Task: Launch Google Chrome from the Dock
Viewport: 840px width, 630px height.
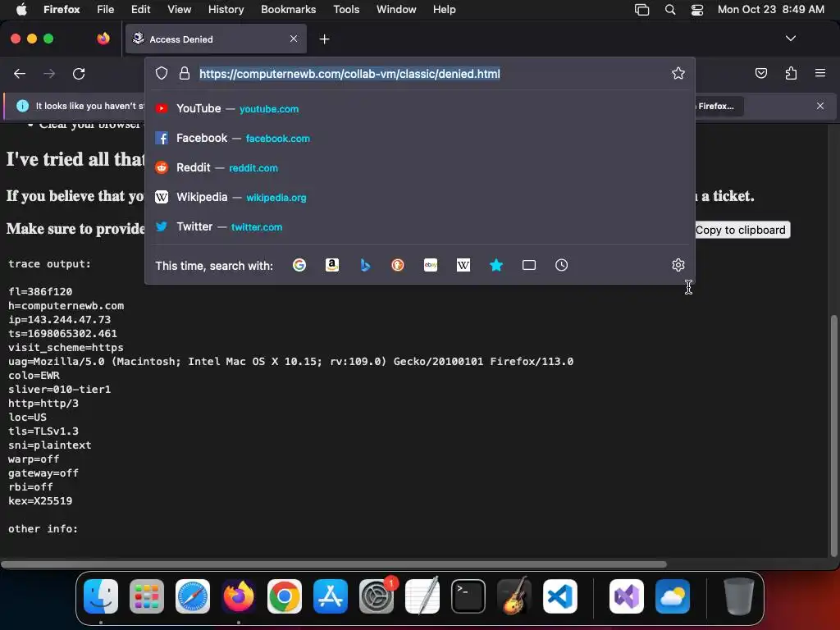Action: 285,596
